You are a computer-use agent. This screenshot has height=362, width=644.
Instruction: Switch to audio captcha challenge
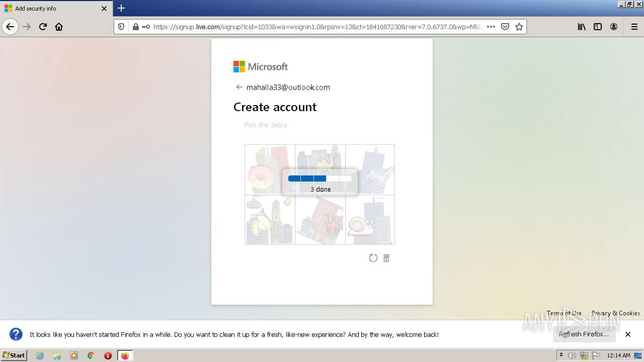(386, 258)
